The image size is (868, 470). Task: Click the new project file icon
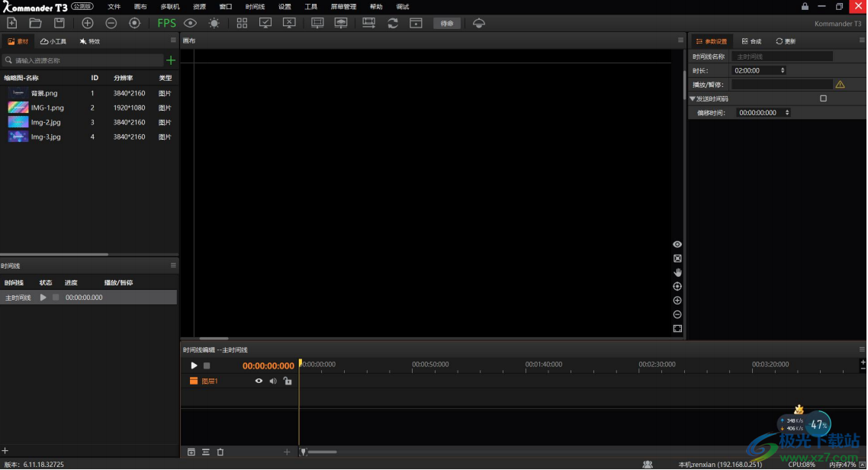(12, 23)
